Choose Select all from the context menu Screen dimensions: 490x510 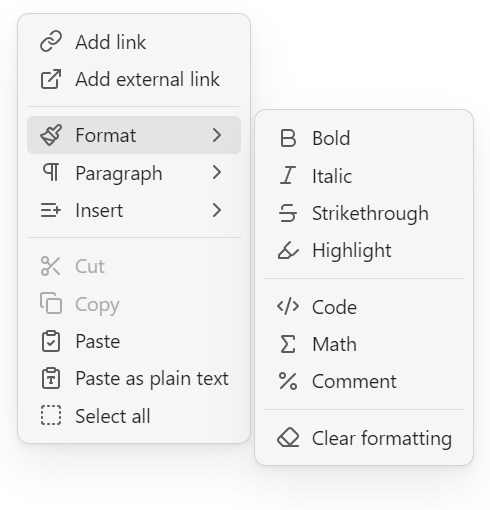[134, 416]
